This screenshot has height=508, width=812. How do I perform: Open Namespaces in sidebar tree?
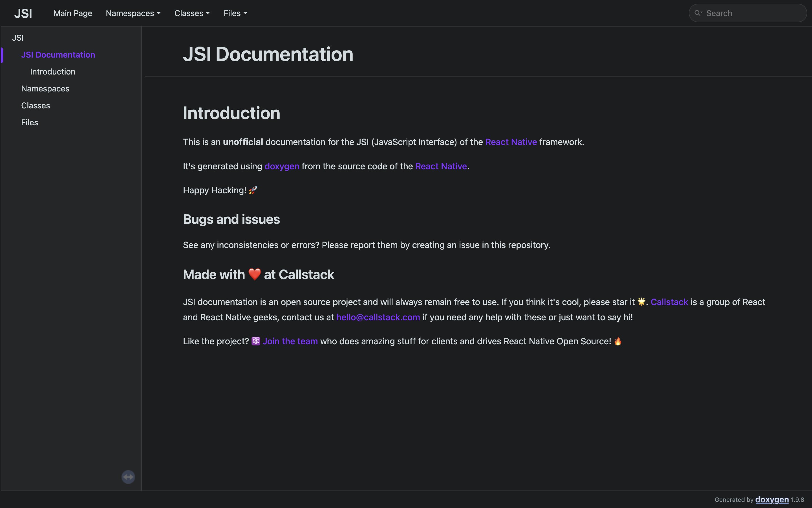coord(45,89)
